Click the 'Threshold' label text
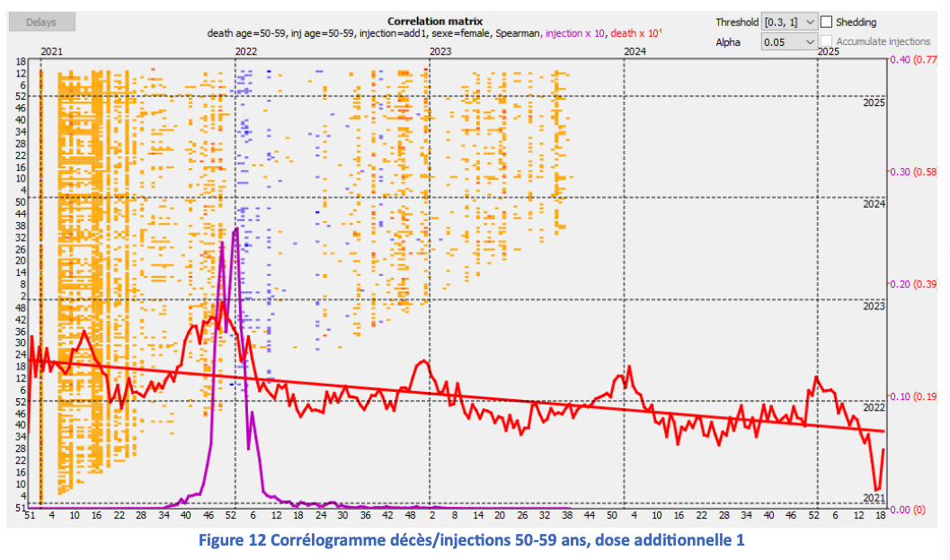This screenshot has width=950, height=560. coord(737,22)
